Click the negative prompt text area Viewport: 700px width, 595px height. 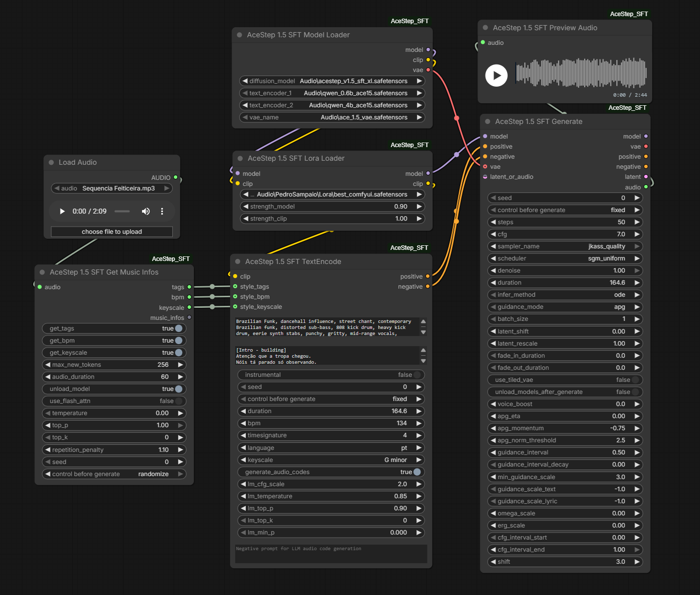pos(331,554)
